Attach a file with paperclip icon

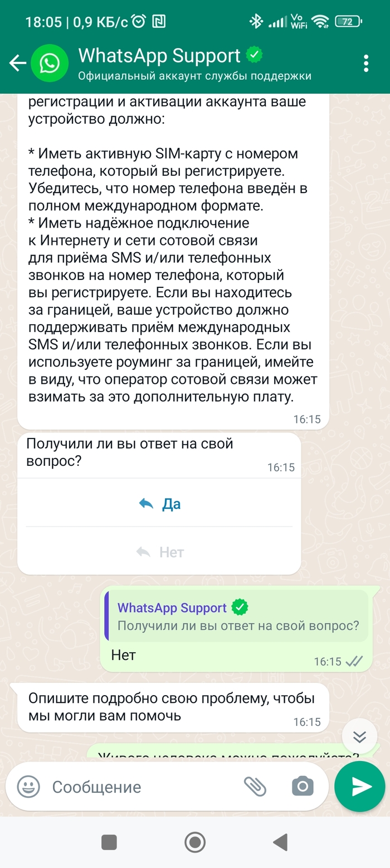click(255, 787)
